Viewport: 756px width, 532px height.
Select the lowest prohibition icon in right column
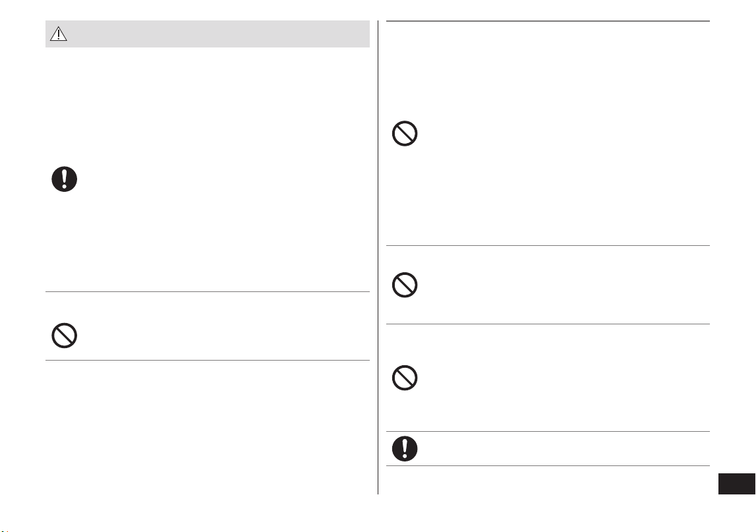(x=405, y=378)
